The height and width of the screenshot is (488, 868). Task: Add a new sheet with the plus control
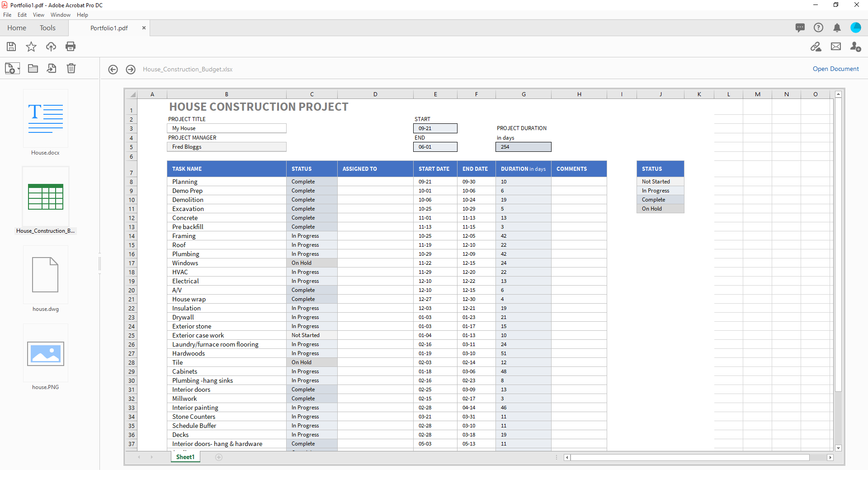pos(219,457)
